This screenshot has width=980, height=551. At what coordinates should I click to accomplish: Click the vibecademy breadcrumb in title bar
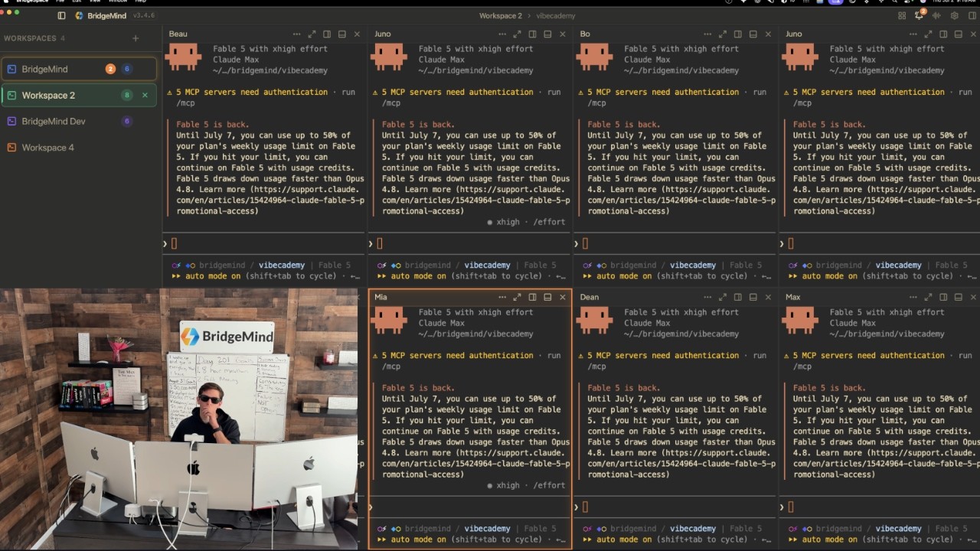(x=556, y=15)
